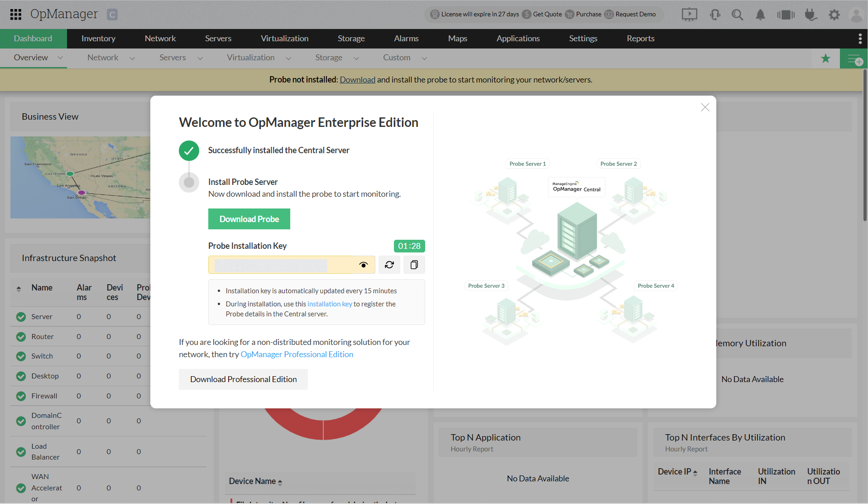Sort by Device Name arrow

click(x=280, y=482)
